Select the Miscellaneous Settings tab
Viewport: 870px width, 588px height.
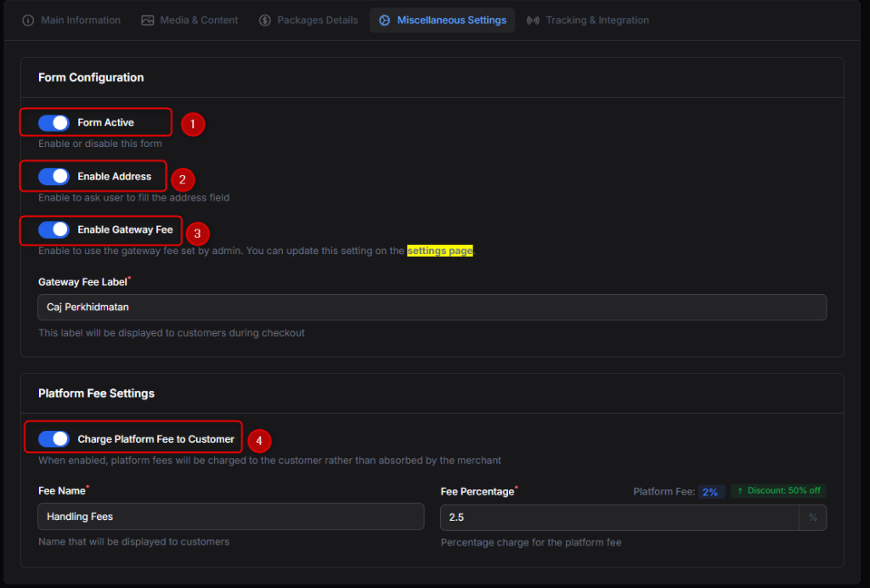tap(442, 20)
